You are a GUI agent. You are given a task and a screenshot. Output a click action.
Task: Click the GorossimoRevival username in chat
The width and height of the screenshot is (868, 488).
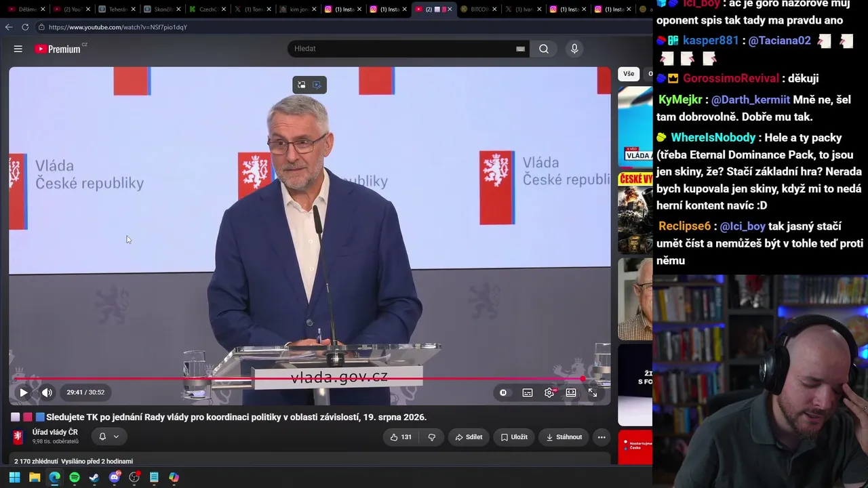(x=732, y=79)
